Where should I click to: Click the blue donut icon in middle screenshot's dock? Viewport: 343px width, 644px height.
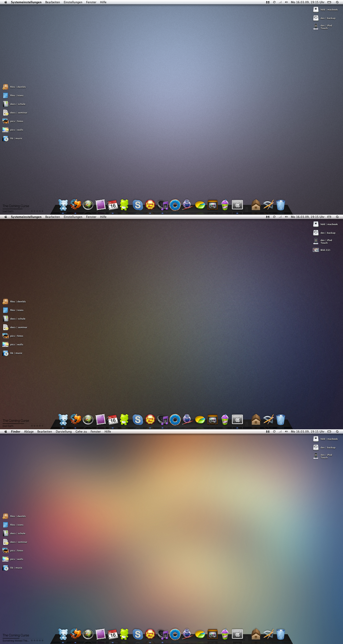pos(175,420)
